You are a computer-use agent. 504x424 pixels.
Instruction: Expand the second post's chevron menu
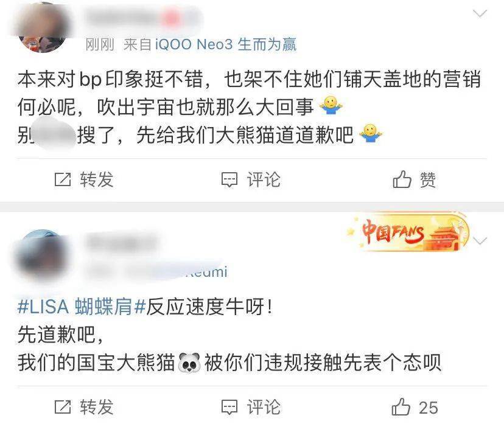[x=480, y=241]
